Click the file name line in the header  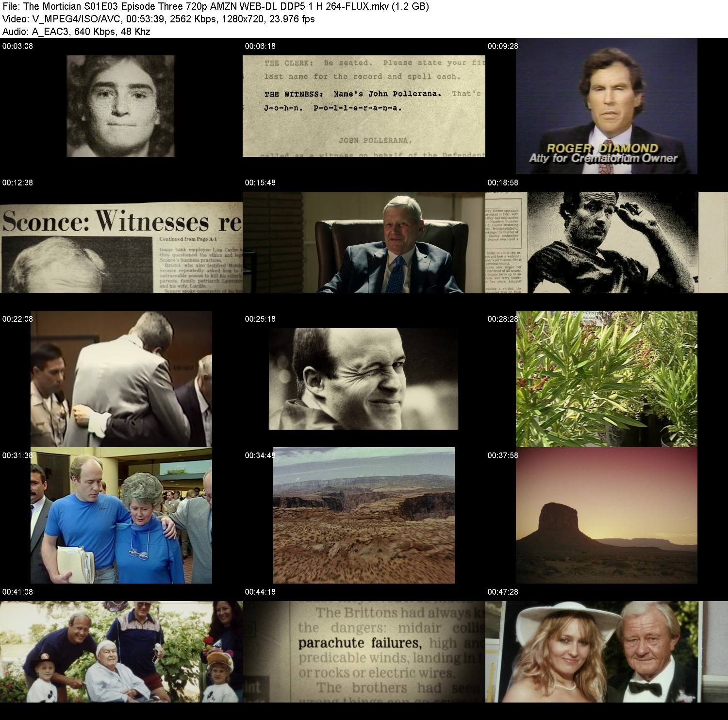(215, 6)
